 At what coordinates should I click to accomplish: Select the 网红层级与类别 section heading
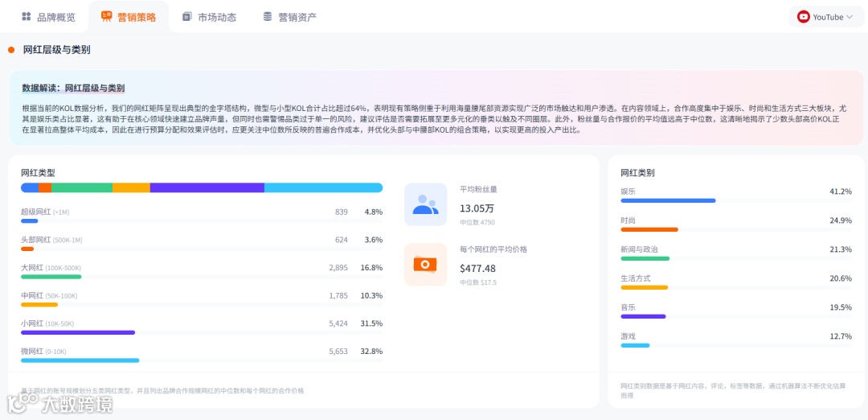pyautogui.click(x=56, y=50)
